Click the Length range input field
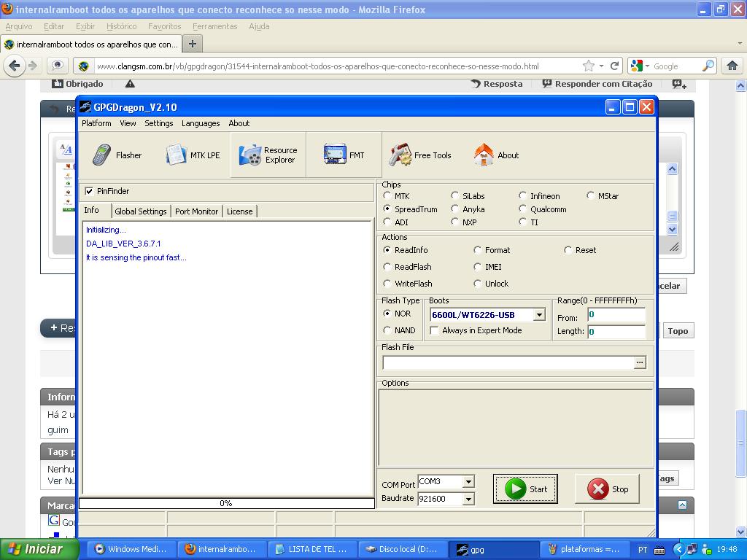 click(616, 332)
